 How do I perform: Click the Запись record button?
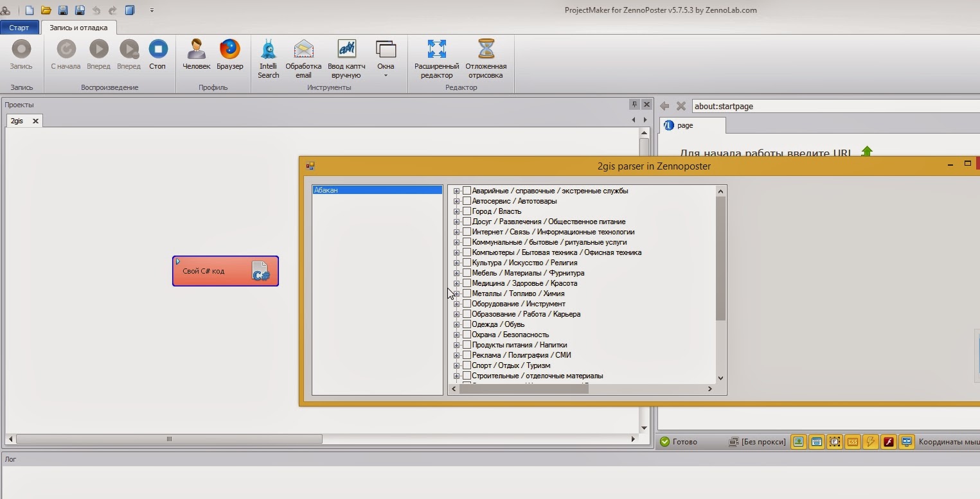click(21, 55)
